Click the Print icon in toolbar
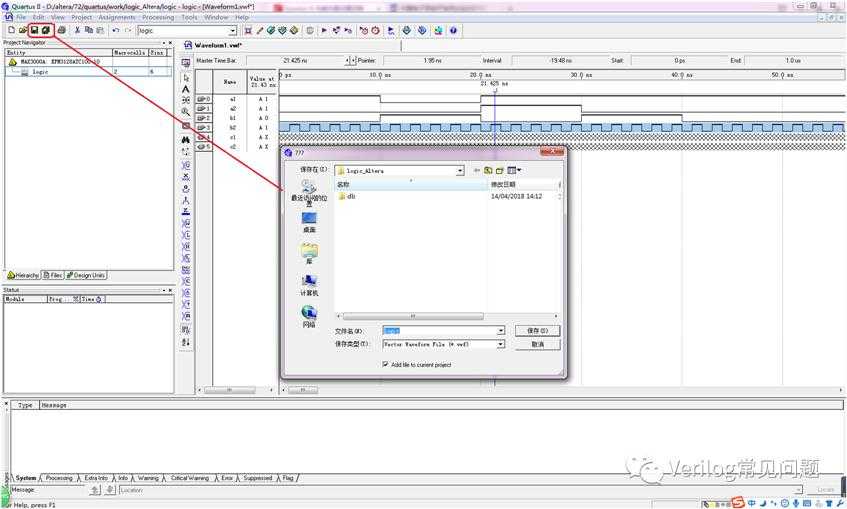The image size is (847, 509). [x=62, y=31]
